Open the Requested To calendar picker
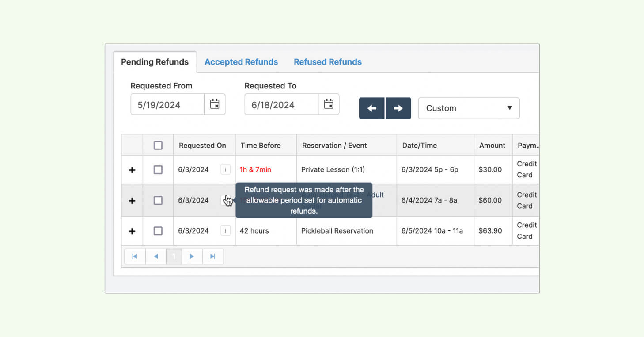 coord(329,104)
